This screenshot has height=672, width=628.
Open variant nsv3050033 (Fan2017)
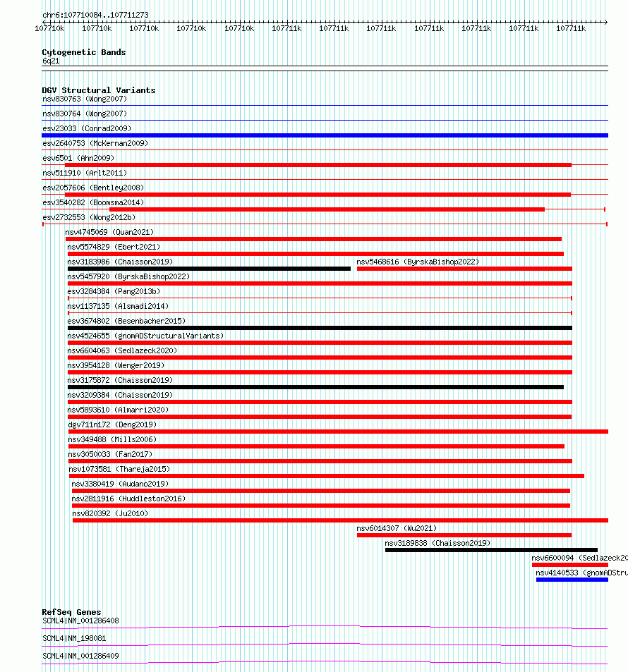tap(110, 454)
